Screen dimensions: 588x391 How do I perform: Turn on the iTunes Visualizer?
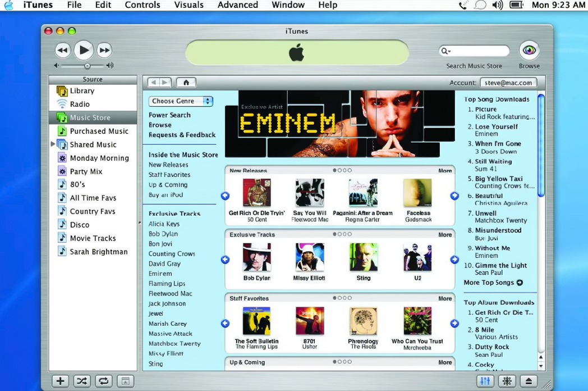click(507, 381)
